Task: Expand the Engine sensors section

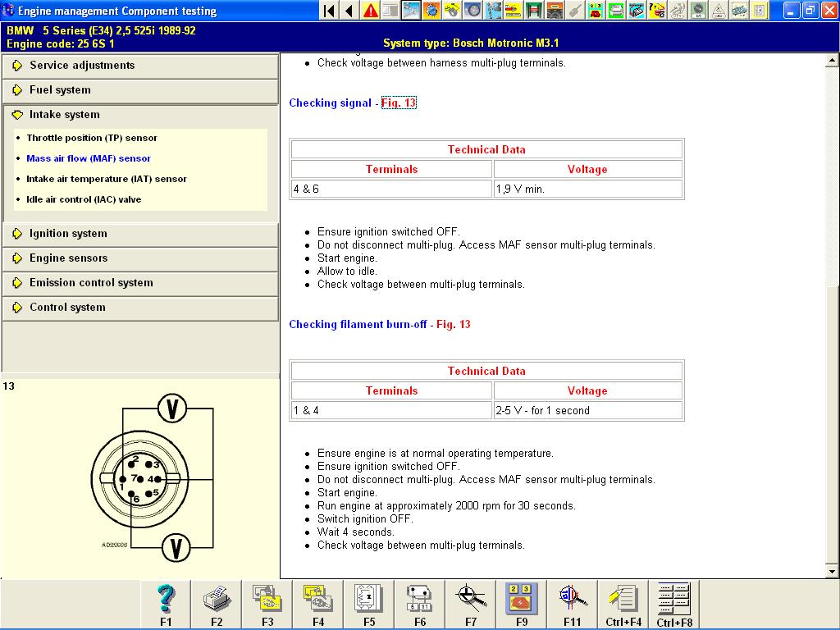Action: pyautogui.click(x=140, y=258)
